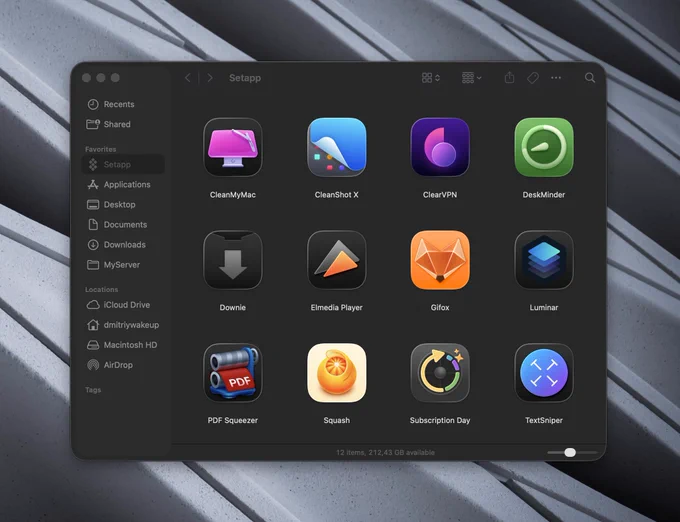Image resolution: width=680 pixels, height=522 pixels.
Task: Open Downloads in the sidebar
Action: (123, 245)
